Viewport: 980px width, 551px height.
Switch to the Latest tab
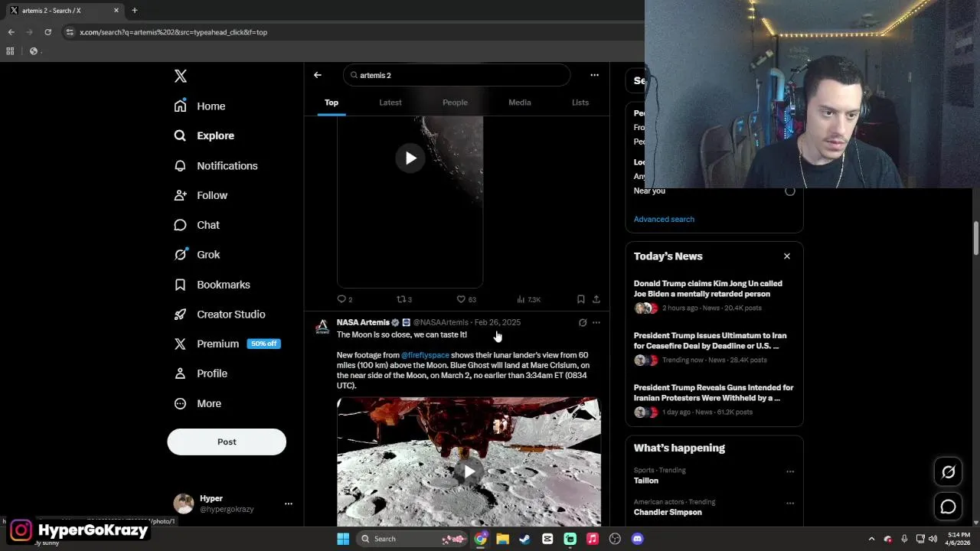pos(390,103)
